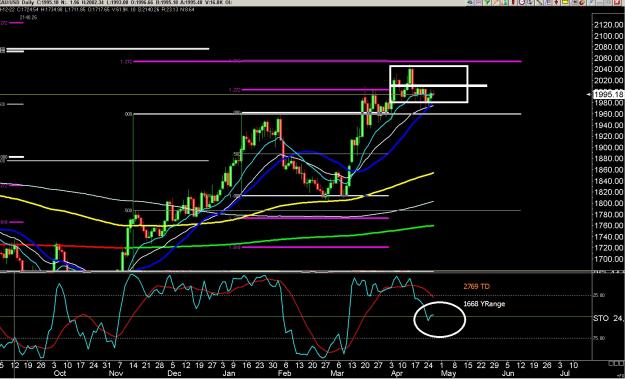Image resolution: width=625 pixels, height=379 pixels.
Task: Click the current price tag 1995.18
Action: (608, 94)
